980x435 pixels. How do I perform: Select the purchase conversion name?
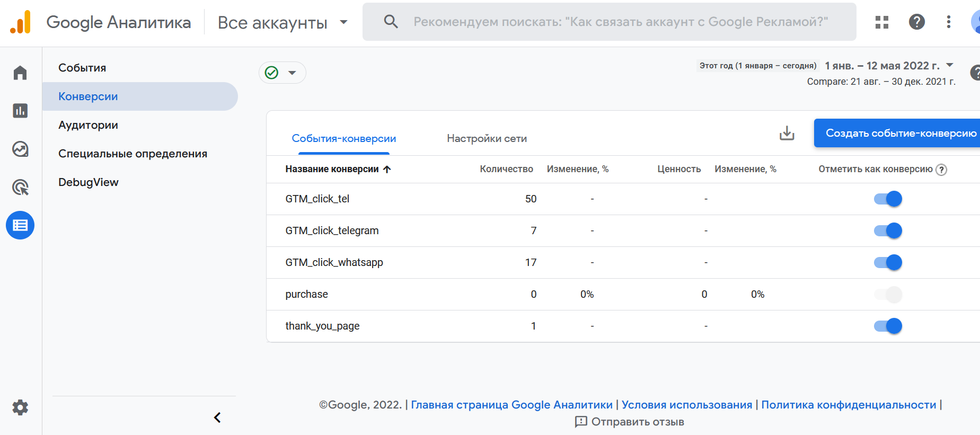306,294
